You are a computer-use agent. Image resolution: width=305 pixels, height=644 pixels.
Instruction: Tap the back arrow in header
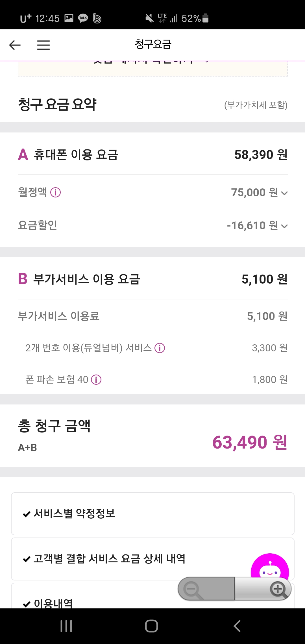[x=15, y=45]
